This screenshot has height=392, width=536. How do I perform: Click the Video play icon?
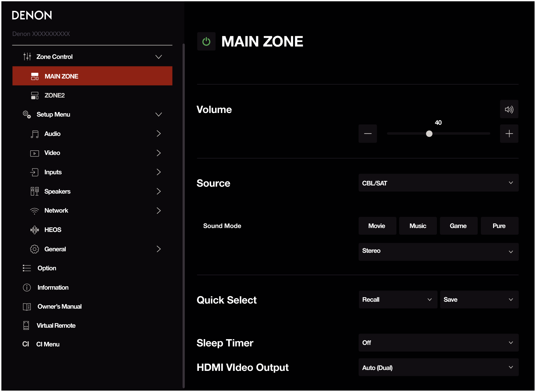click(35, 153)
